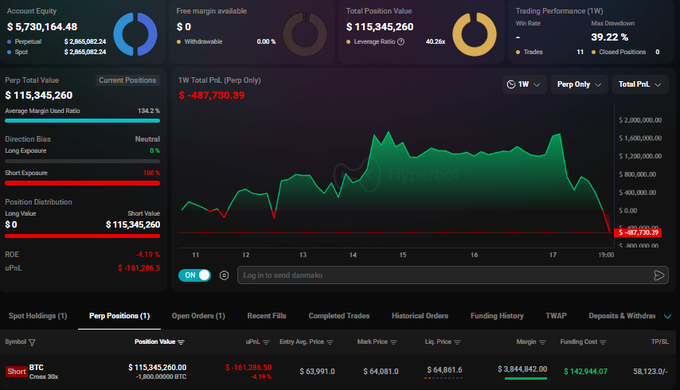The image size is (680, 390).
Task: Click the Closed Positions count
Action: (x=657, y=52)
